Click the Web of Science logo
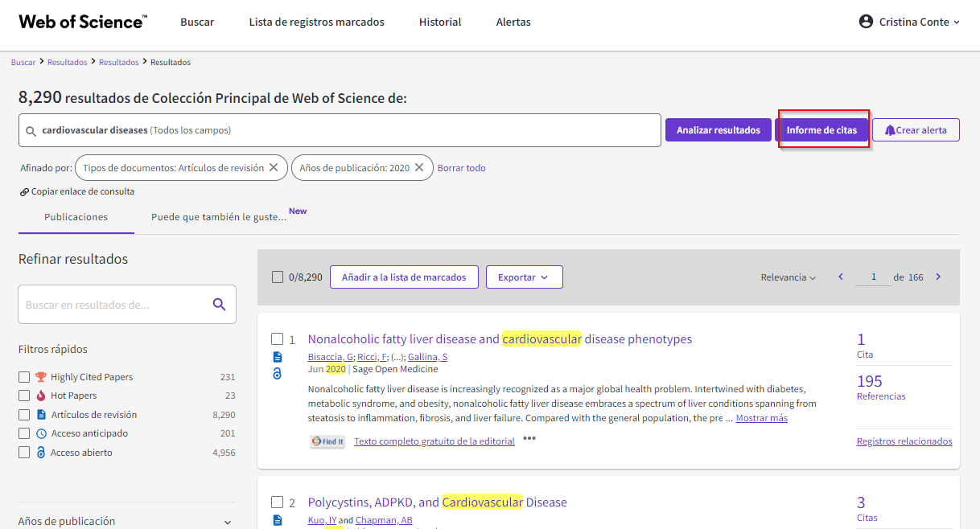Screen dimensions: 980x529 tap(83, 22)
